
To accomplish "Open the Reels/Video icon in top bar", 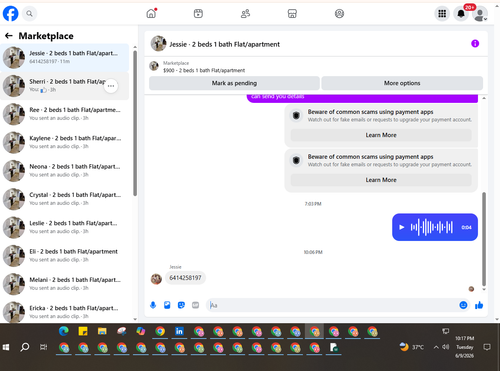I will click(x=198, y=14).
